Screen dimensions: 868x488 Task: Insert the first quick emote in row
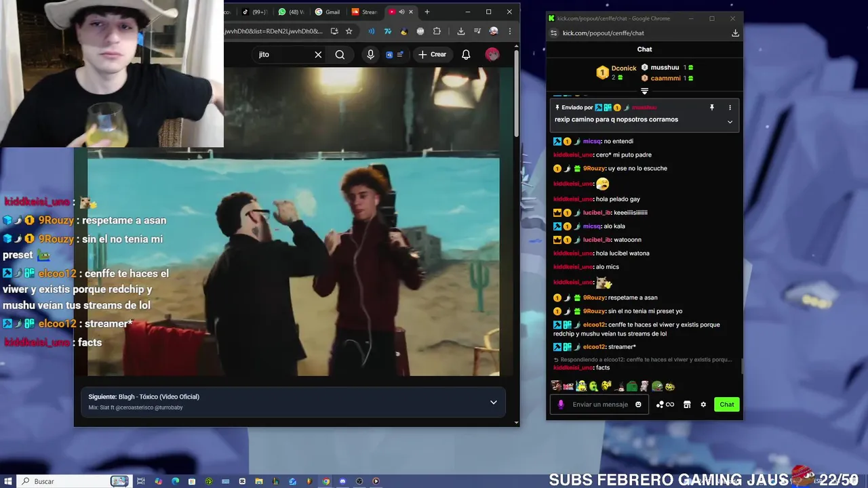[x=556, y=386]
